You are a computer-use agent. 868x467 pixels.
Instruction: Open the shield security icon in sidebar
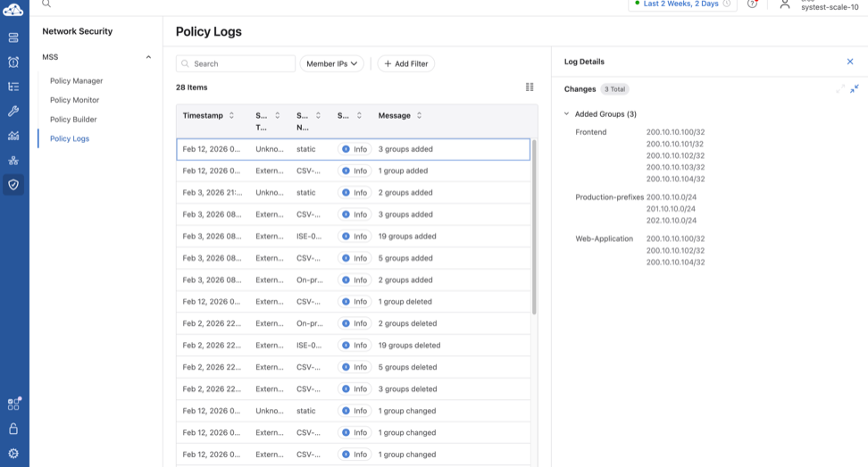13,184
